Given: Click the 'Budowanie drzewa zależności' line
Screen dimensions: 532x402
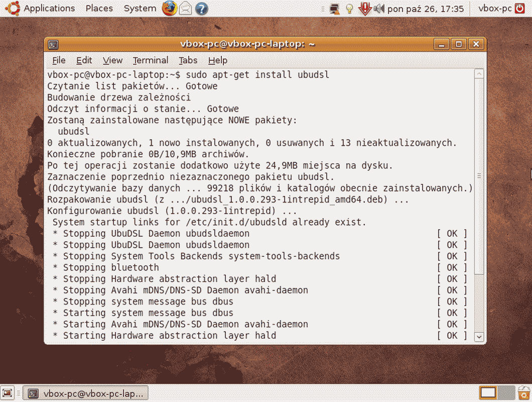Looking at the screenshot, I should click(x=119, y=97).
